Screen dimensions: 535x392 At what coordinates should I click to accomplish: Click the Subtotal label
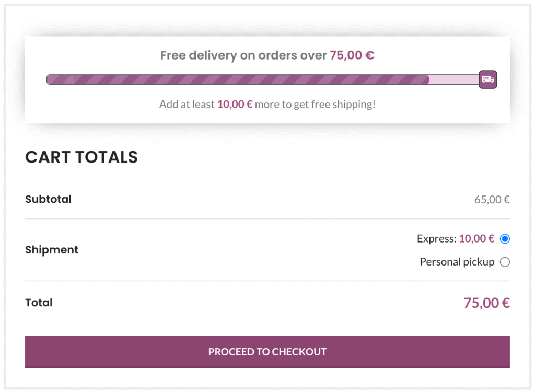48,199
